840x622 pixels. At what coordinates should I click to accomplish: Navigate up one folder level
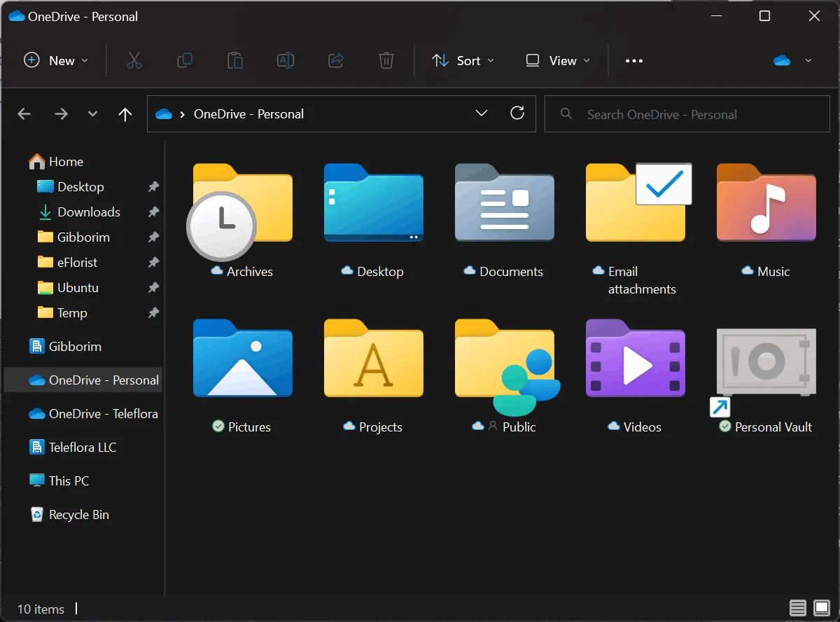(125, 113)
